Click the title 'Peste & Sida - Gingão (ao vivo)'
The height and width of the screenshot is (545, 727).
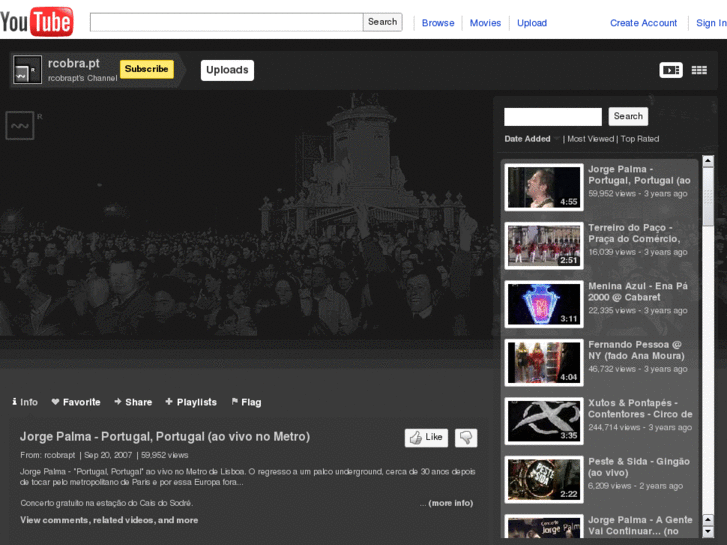[x=639, y=467]
